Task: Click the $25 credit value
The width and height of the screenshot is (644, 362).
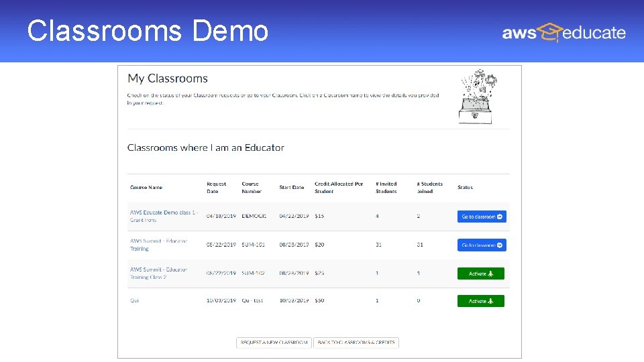Action: point(319,273)
